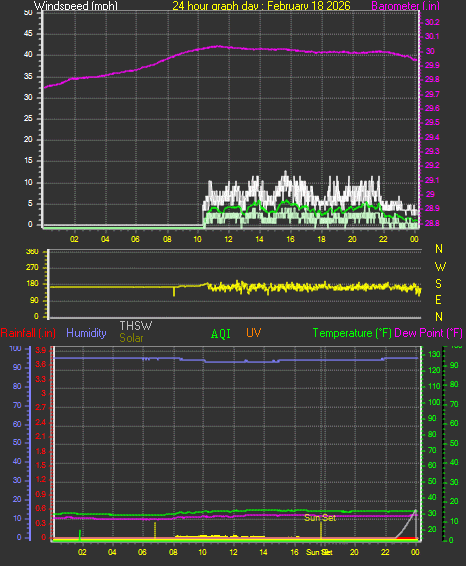Click "29.5" on the barometer axis
Image resolution: width=466 pixels, height=566 pixels.
coord(432,122)
